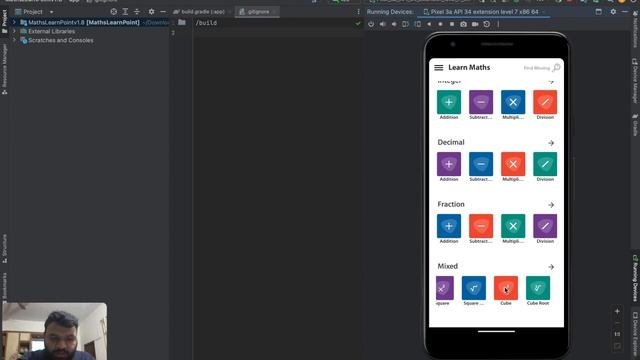Image resolution: width=640 pixels, height=360 pixels.
Task: Open Decimal Multiplication red tile
Action: tap(513, 164)
